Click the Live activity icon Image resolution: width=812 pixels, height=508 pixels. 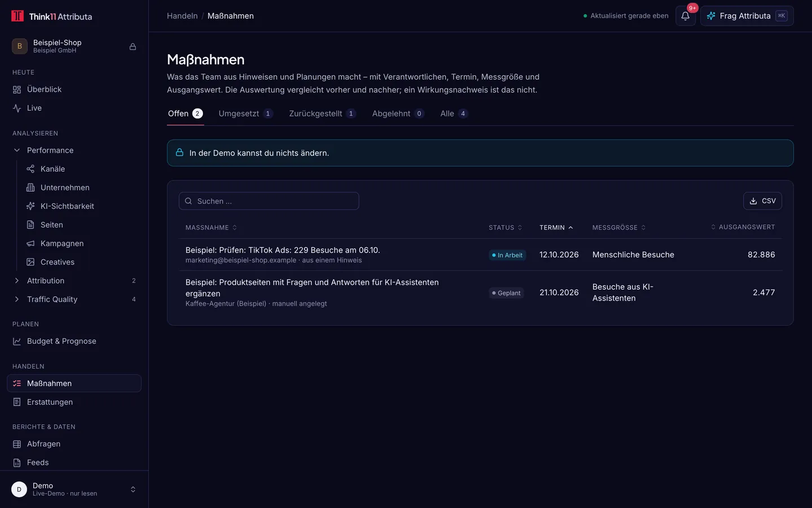click(17, 108)
